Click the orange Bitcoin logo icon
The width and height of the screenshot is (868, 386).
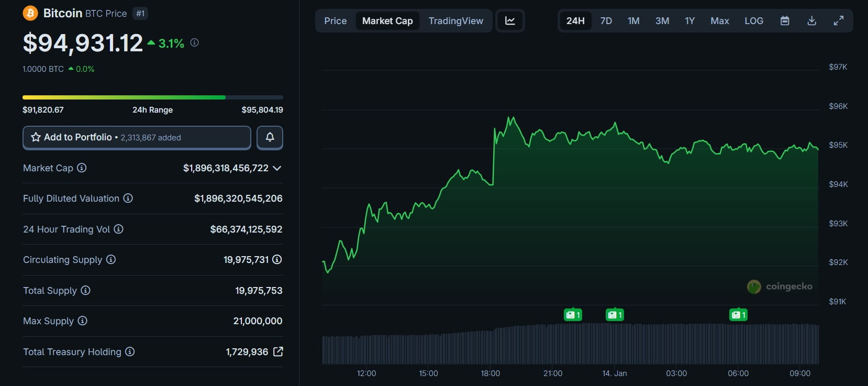pos(30,13)
